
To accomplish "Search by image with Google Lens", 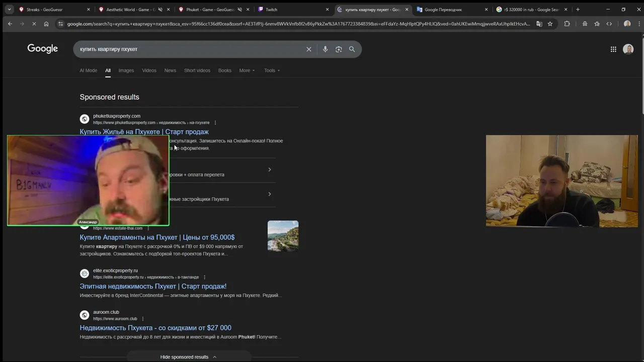I will pyautogui.click(x=339, y=49).
